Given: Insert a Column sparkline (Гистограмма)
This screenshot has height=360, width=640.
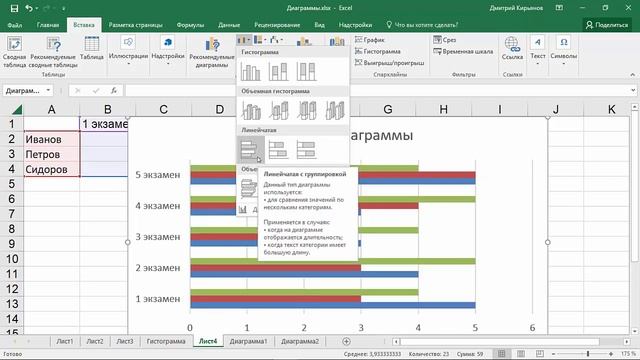Looking at the screenshot, I should [378, 51].
